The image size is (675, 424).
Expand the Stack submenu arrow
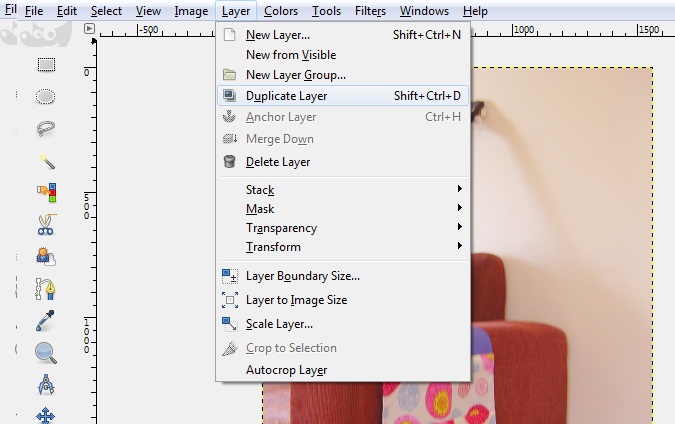tap(460, 189)
